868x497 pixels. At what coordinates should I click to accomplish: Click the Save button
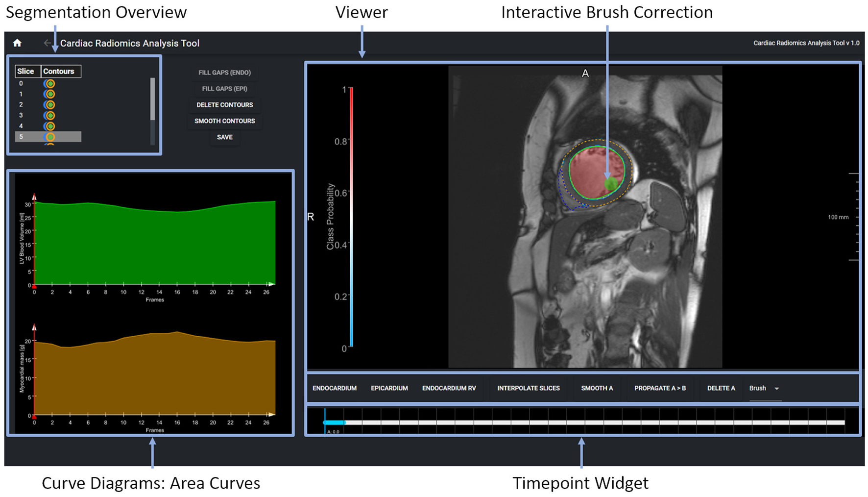(224, 137)
